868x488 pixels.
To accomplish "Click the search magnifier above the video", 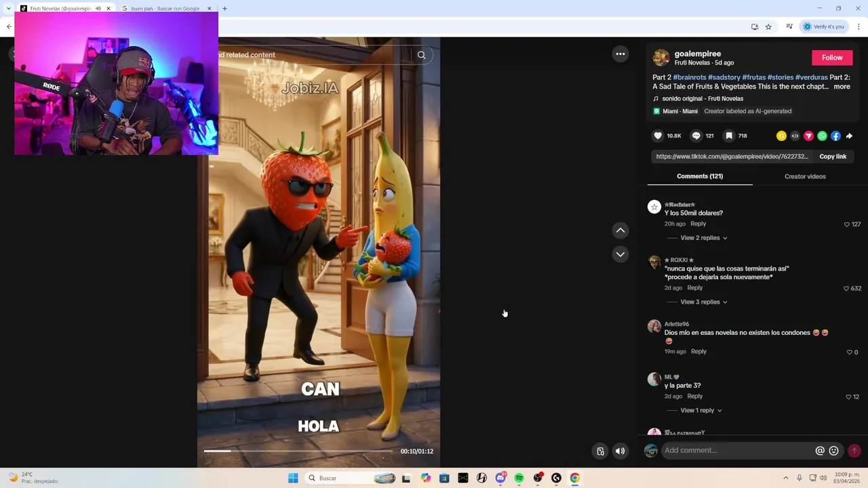I will tap(422, 55).
